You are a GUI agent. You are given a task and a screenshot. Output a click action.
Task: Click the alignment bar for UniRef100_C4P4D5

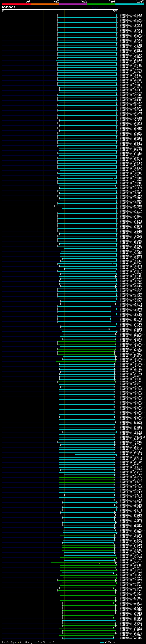pyautogui.click(x=93, y=324)
